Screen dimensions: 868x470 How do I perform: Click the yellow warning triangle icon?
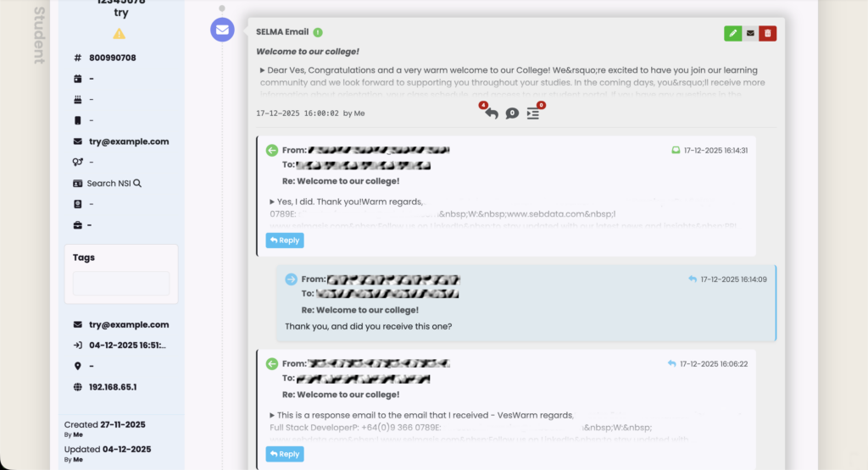[120, 34]
